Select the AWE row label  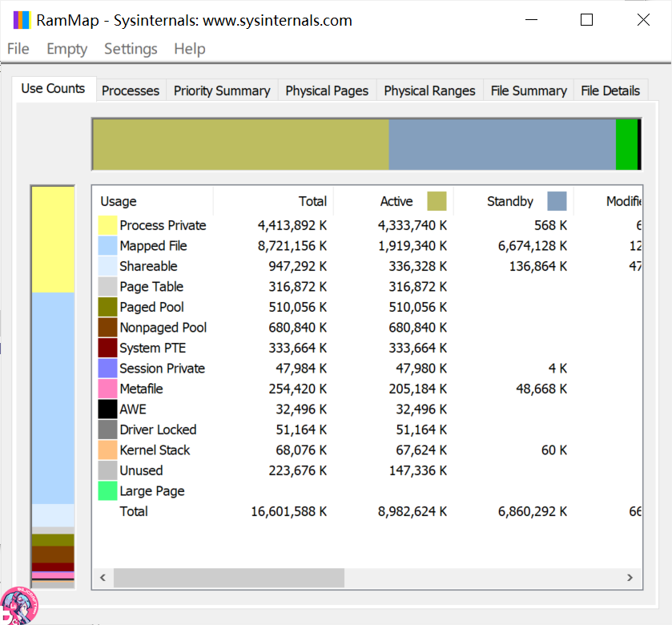(133, 409)
